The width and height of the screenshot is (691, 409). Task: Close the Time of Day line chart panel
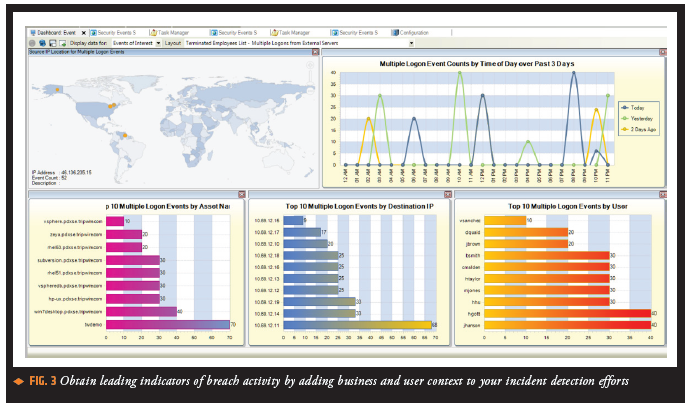tap(662, 52)
